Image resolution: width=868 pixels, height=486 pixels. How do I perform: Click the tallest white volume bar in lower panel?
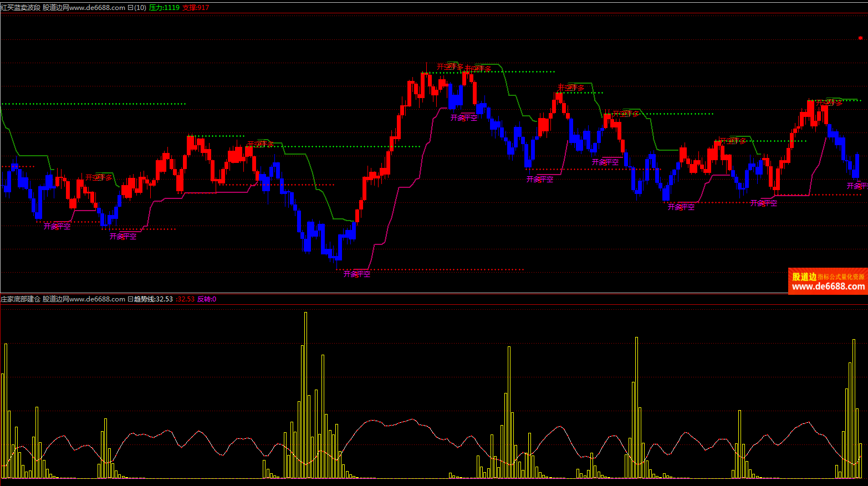click(x=305, y=393)
